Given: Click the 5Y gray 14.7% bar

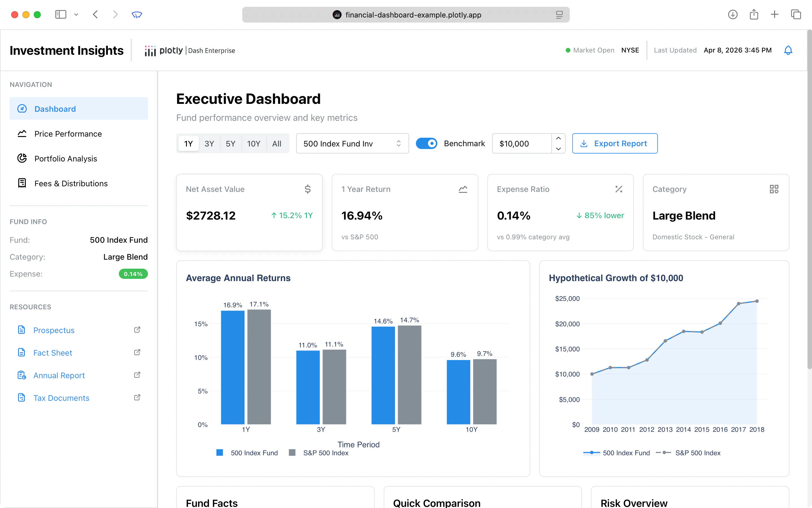Looking at the screenshot, I should click(409, 375).
